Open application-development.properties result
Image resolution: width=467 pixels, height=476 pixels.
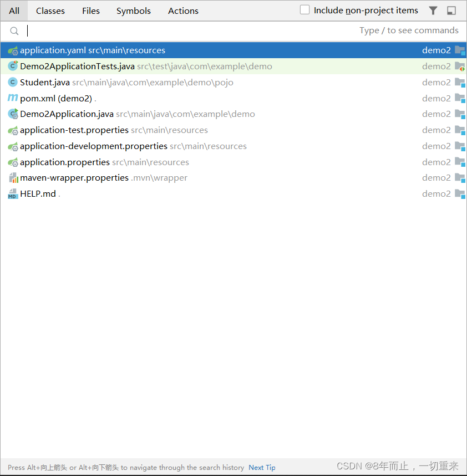click(x=233, y=146)
